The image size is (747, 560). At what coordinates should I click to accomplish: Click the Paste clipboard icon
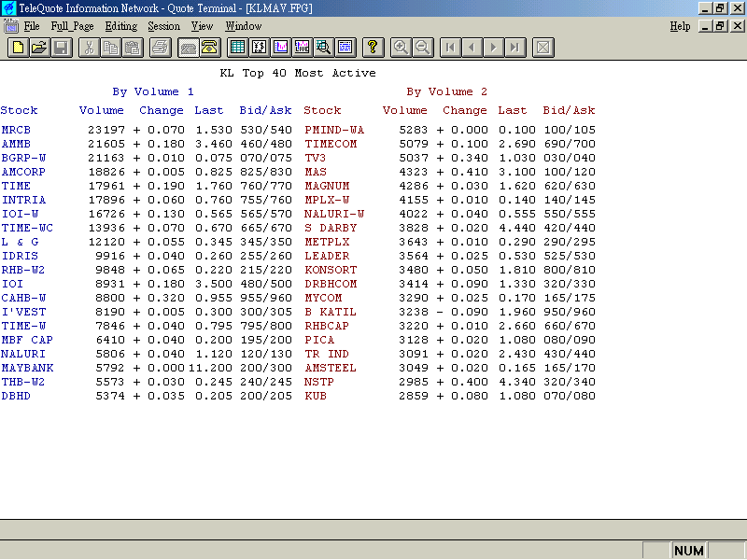(133, 48)
